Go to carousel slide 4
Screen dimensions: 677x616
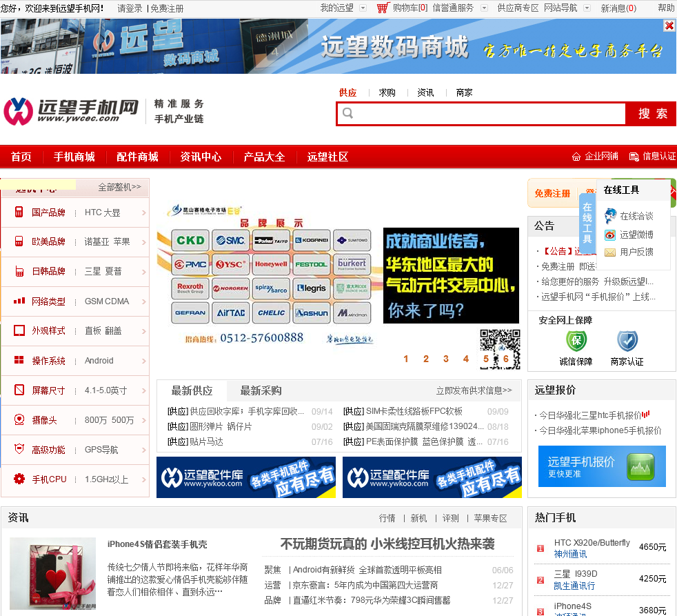[x=466, y=359]
